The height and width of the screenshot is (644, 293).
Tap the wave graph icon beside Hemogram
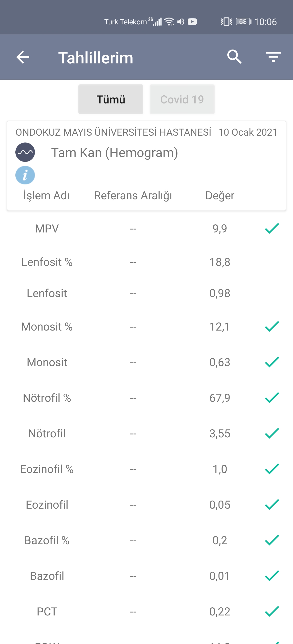[25, 152]
